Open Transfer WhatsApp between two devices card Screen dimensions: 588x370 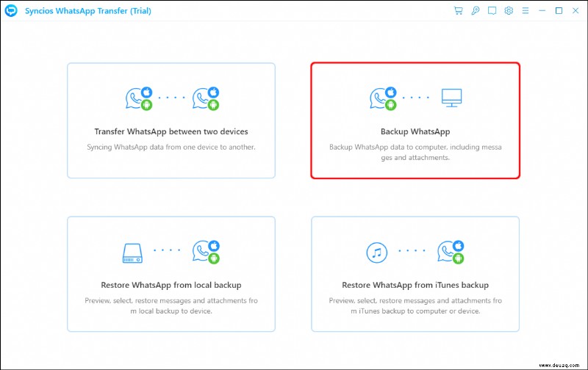pyautogui.click(x=171, y=120)
